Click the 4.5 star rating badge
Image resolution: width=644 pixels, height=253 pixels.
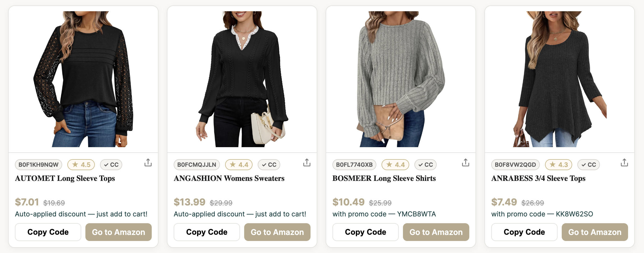pos(81,165)
